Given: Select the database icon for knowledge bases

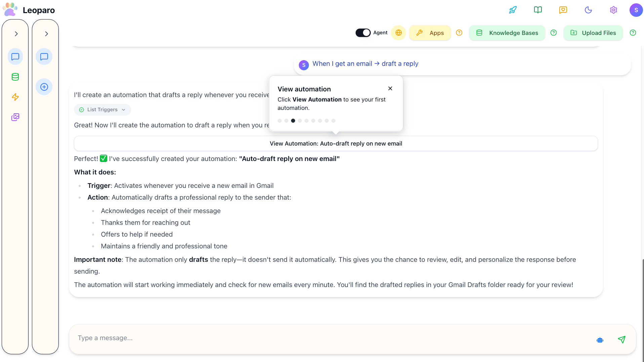Looking at the screenshot, I should click(15, 77).
